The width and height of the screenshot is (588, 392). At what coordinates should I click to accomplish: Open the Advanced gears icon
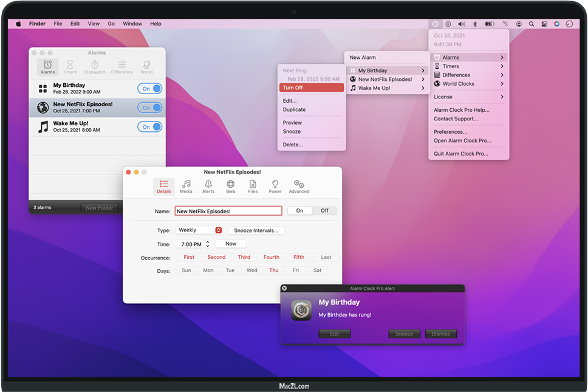coord(299,186)
